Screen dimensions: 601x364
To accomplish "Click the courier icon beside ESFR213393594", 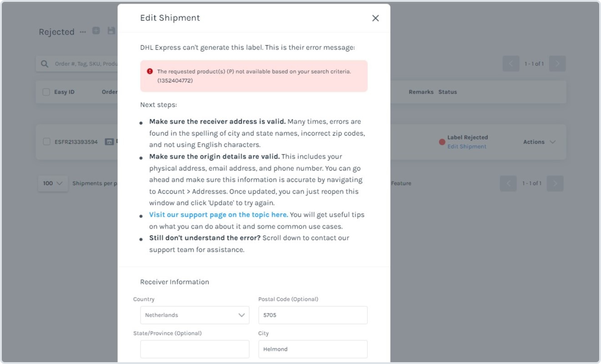I will (109, 142).
